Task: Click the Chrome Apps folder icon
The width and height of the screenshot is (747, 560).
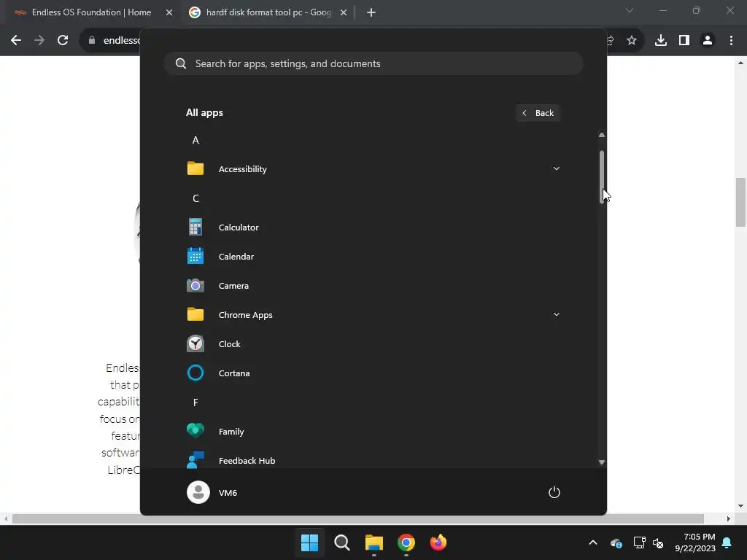Action: pos(196,314)
